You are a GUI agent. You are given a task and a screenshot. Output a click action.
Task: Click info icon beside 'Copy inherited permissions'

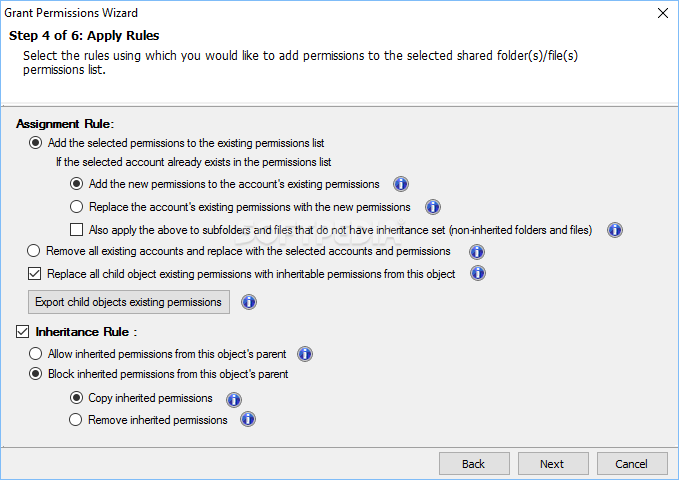pyautogui.click(x=234, y=399)
